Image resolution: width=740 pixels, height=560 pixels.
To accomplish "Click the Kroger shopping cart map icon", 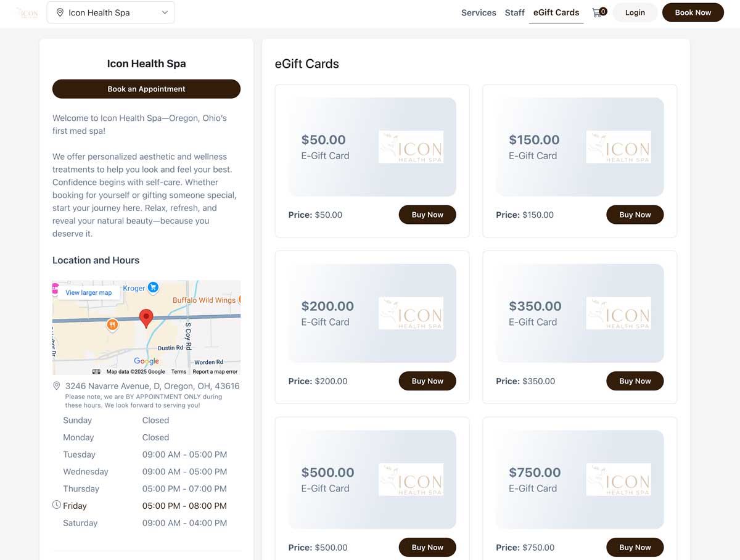I will (x=153, y=287).
